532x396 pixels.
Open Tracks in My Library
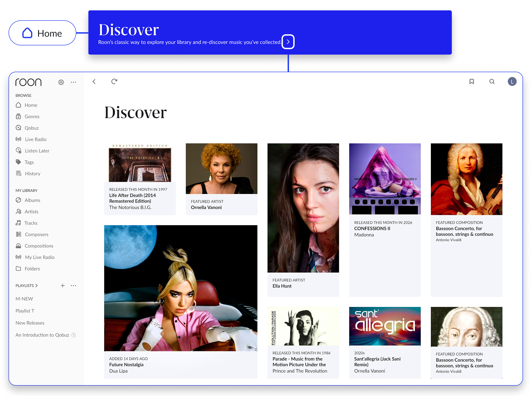tap(31, 223)
